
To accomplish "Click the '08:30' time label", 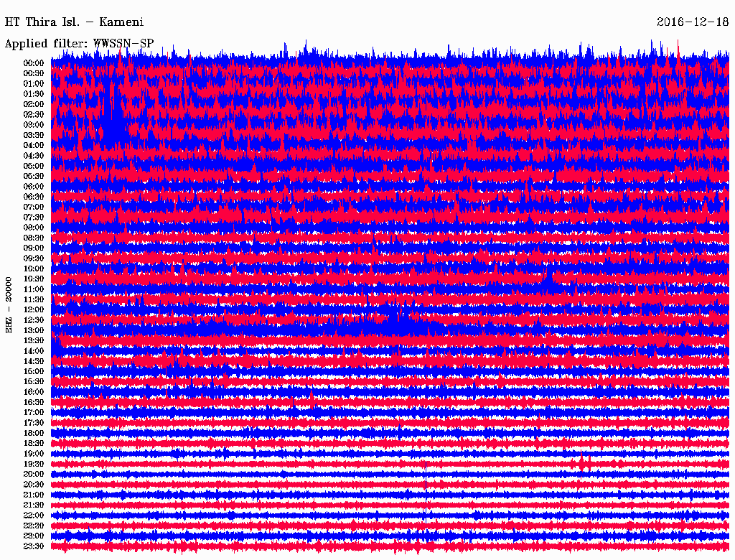I will tap(34, 238).
